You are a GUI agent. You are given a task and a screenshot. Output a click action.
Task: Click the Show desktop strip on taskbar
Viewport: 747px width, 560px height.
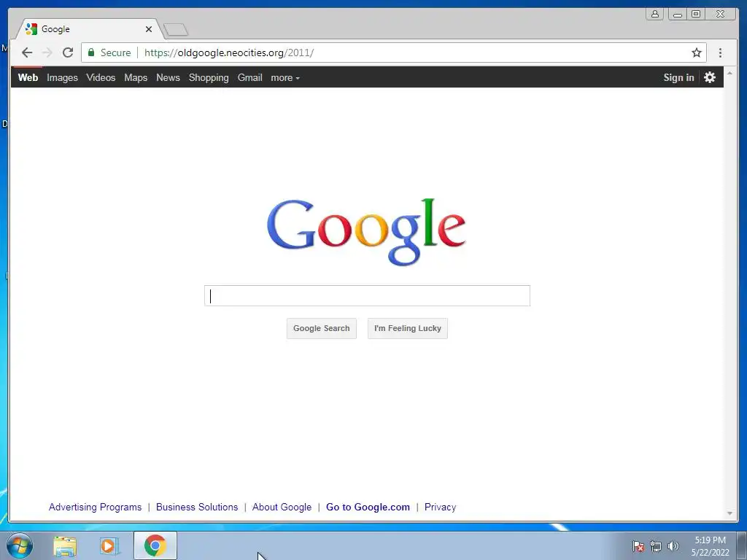click(x=742, y=545)
